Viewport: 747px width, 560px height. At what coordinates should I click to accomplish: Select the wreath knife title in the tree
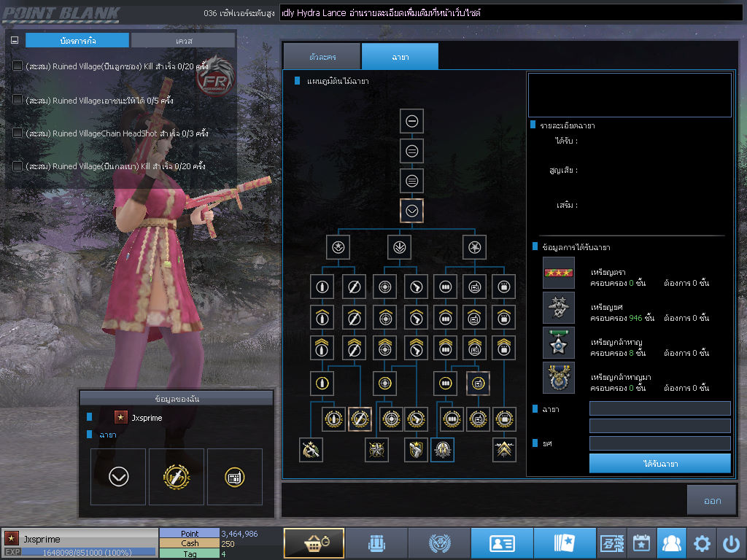[360, 419]
